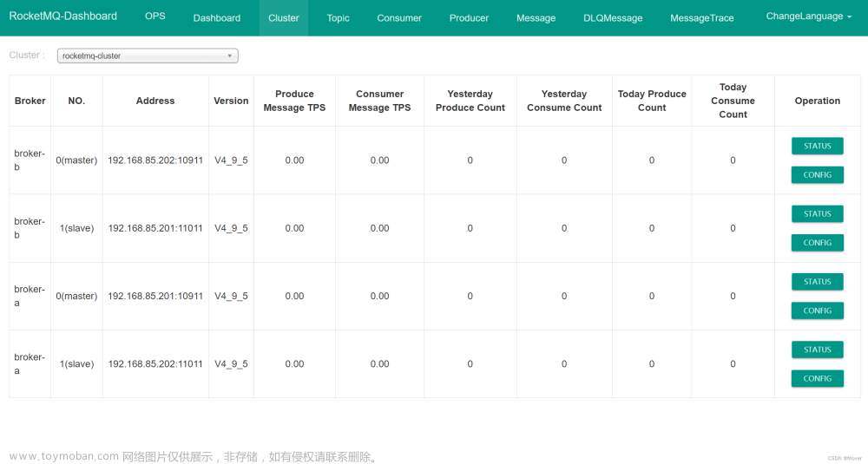
Task: Click the Today Produce Count header
Action: click(652, 101)
